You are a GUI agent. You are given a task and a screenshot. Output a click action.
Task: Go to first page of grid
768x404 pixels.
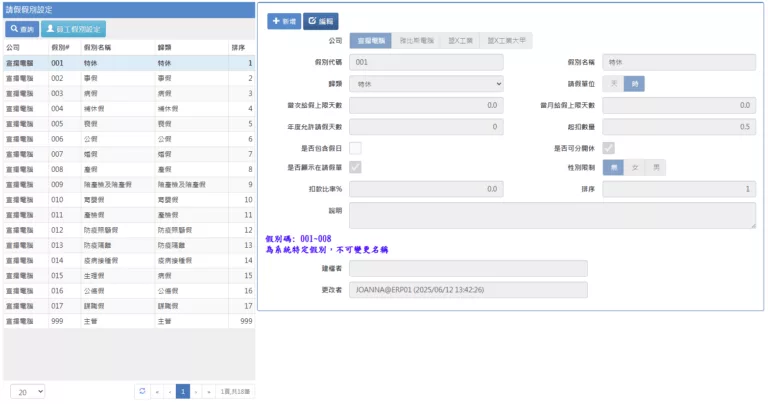pos(156,391)
